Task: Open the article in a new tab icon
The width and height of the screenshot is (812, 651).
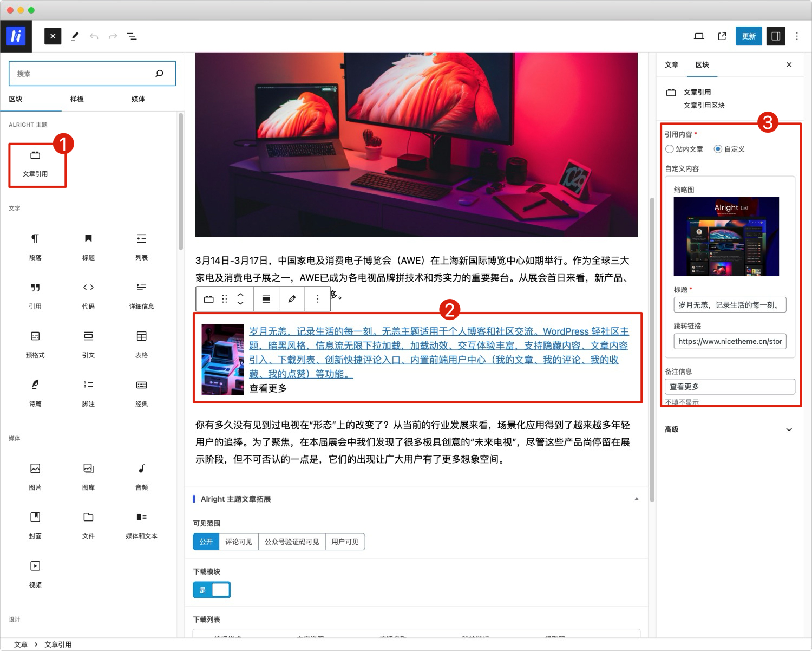Action: click(x=722, y=36)
